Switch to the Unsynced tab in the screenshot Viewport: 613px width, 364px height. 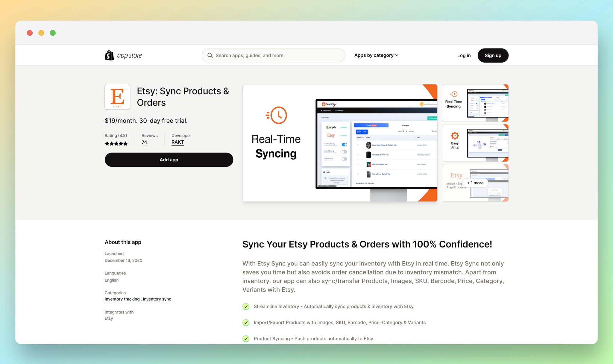[406, 125]
